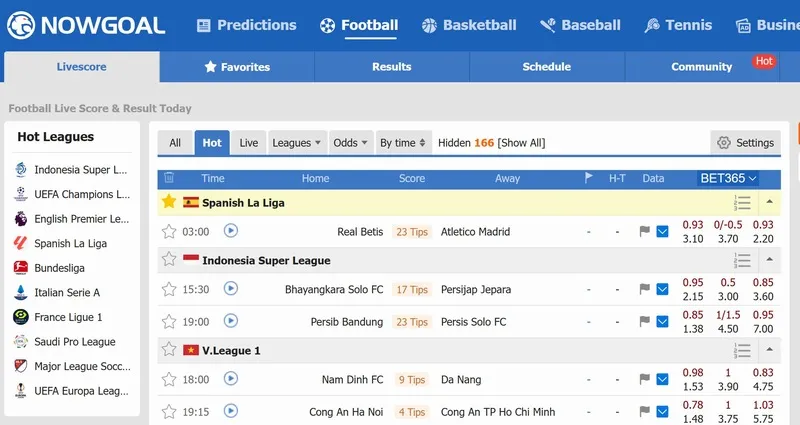
Task: Toggle checkbox for Persib Bandung row
Action: tap(662, 322)
